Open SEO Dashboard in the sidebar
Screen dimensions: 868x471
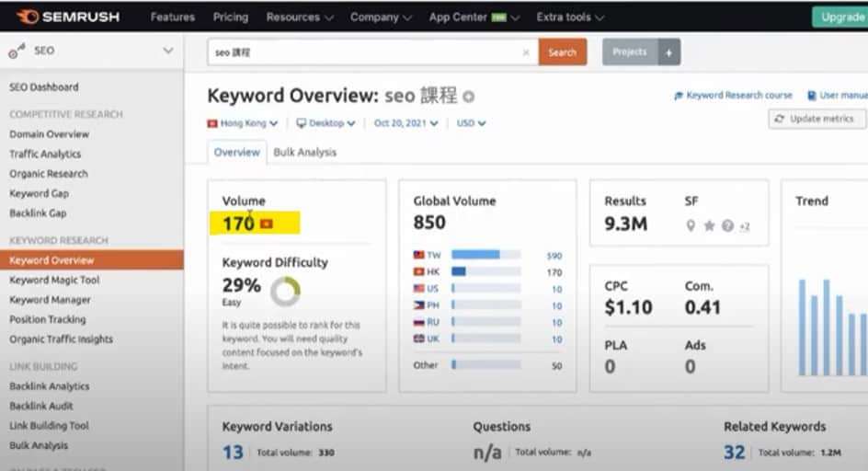(44, 87)
